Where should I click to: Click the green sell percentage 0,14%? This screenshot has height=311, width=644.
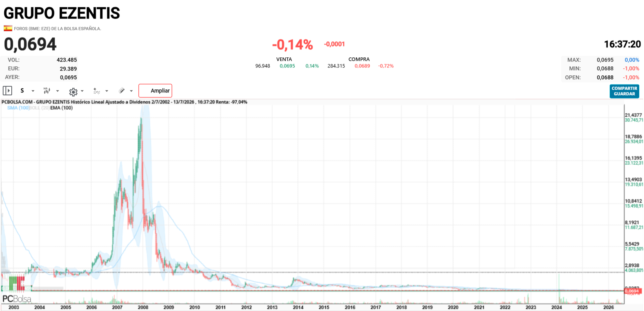(312, 66)
